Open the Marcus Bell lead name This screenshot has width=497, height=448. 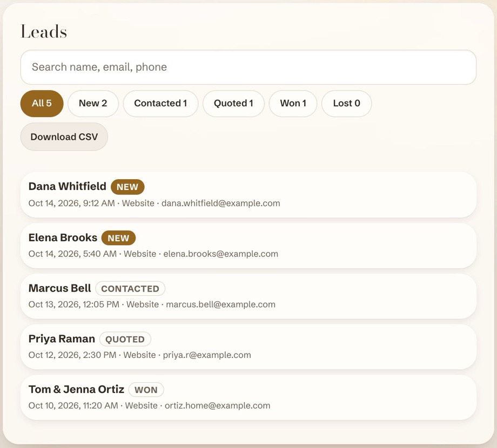pos(59,288)
